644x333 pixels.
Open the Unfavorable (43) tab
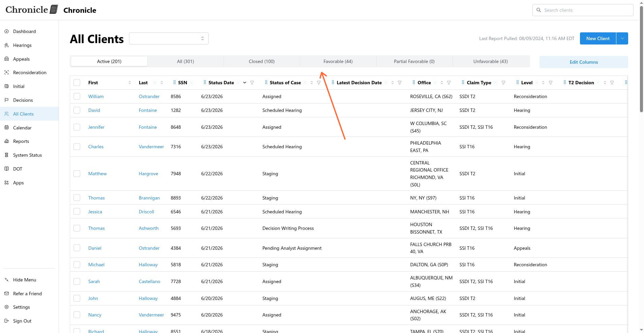[x=491, y=61]
